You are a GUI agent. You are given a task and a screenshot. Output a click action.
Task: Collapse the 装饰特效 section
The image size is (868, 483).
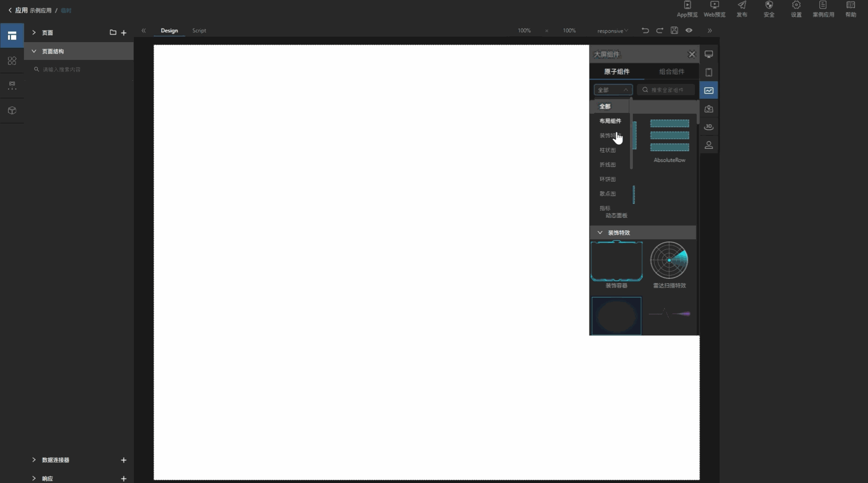tap(600, 232)
